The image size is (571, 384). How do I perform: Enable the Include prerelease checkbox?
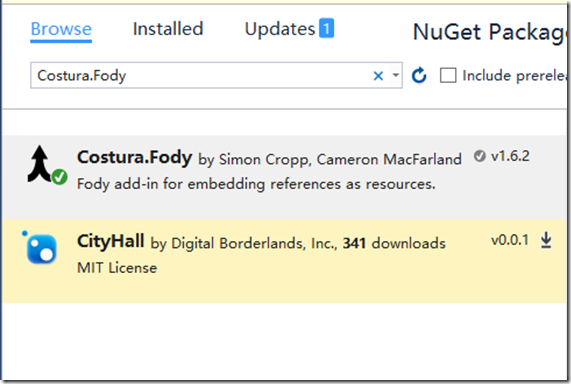coord(448,75)
